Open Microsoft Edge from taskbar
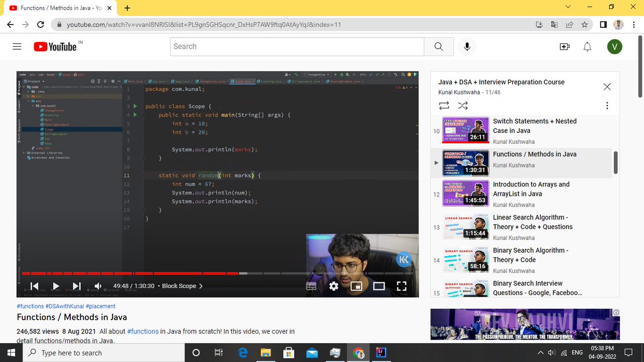 pos(242,352)
